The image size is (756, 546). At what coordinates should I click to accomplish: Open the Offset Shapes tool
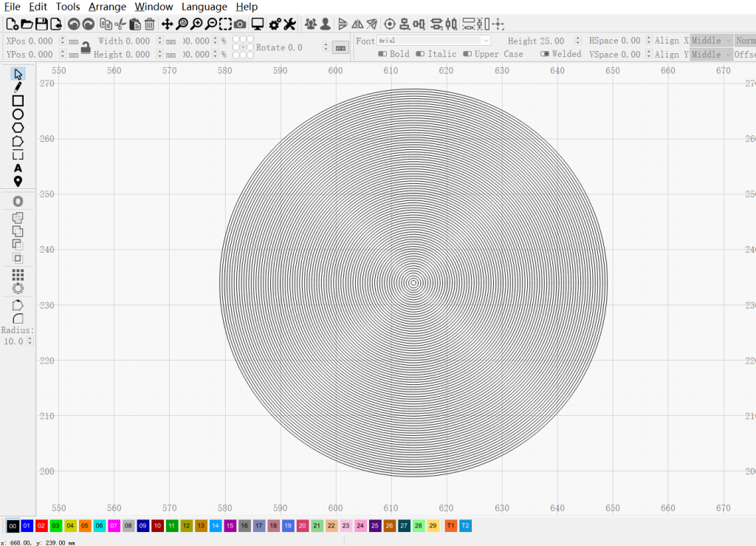click(18, 201)
